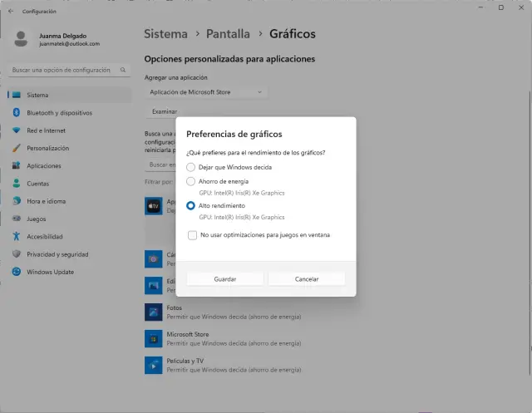
Task: Expand 'Aplicación de Microsoft Store' dropdown
Action: tap(207, 91)
